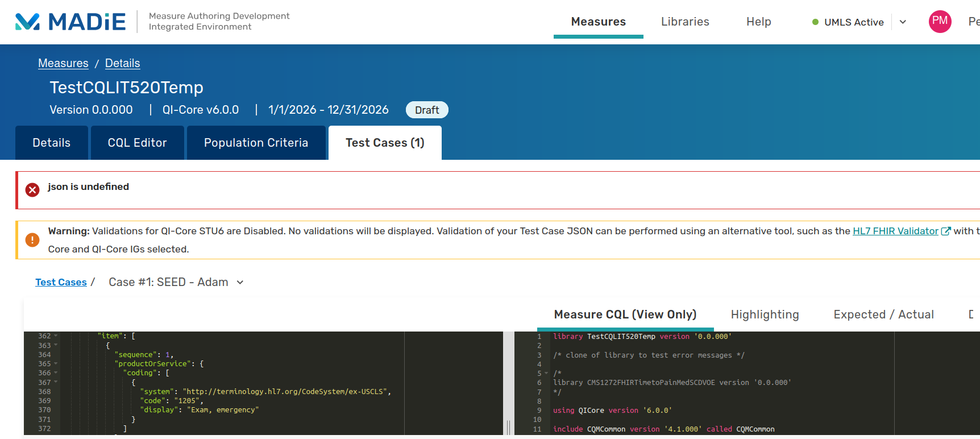Click the Measures breadcrumb link
Image resolution: width=980 pixels, height=439 pixels.
[63, 63]
